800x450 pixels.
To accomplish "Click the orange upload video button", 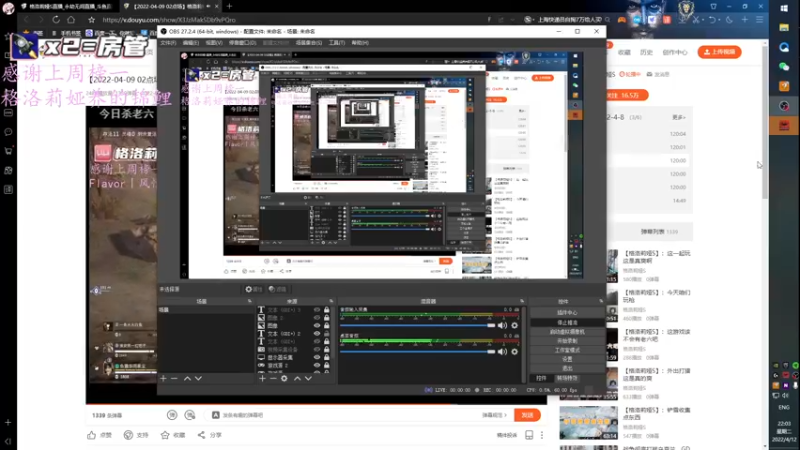I will click(x=719, y=52).
